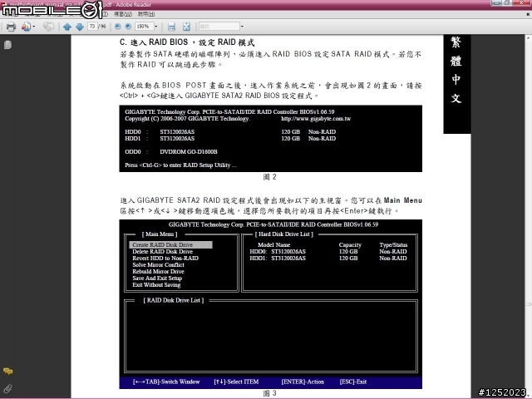
Task: Click 'Press <Ctrl-G> to enter RAID Setup Utility' text
Action: click(180, 165)
